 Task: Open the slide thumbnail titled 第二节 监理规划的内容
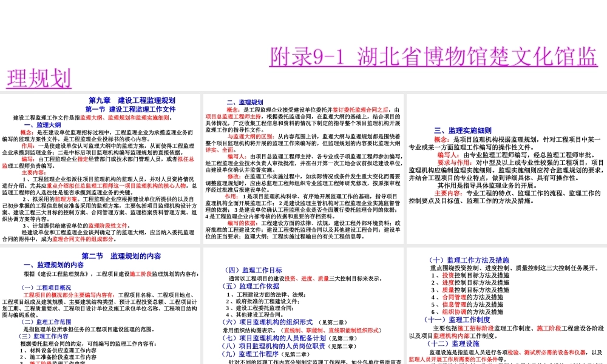point(100,306)
